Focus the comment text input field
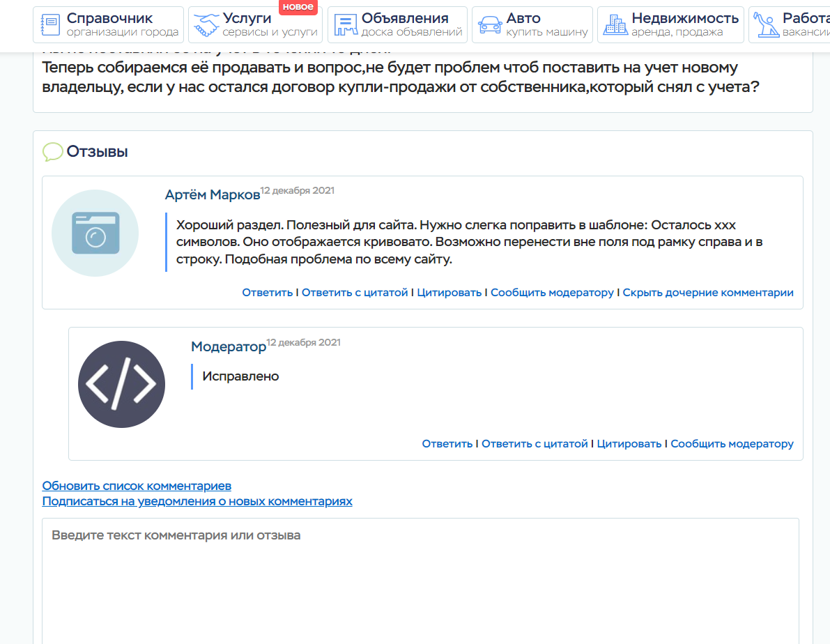The height and width of the screenshot is (644, 830). (420, 578)
